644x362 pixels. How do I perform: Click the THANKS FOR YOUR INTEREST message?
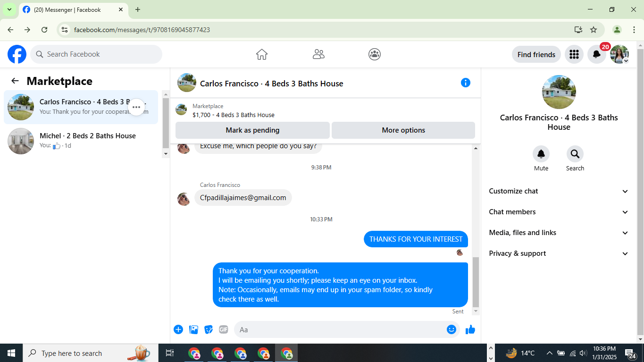click(x=416, y=239)
